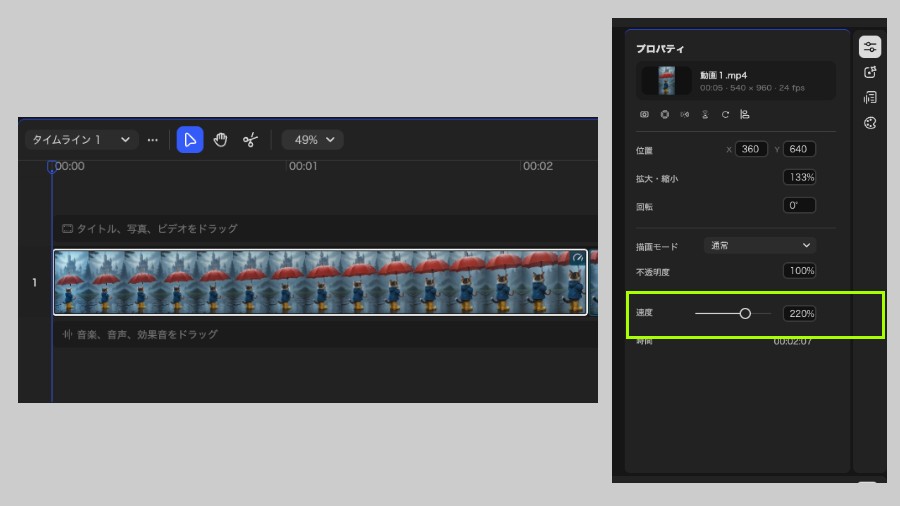
Task: Click the 速度 speed slider handle
Action: pos(745,313)
